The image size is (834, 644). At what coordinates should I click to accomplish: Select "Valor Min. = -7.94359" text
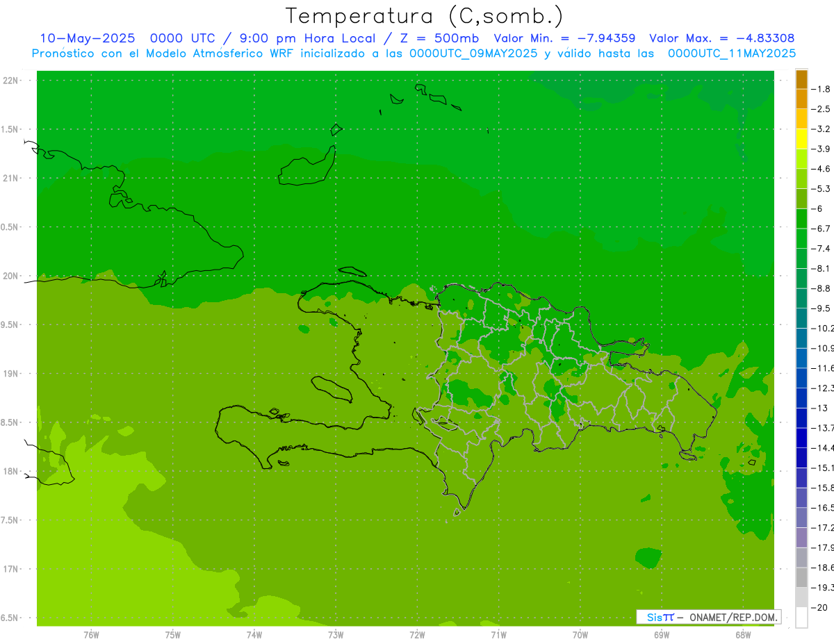564,38
